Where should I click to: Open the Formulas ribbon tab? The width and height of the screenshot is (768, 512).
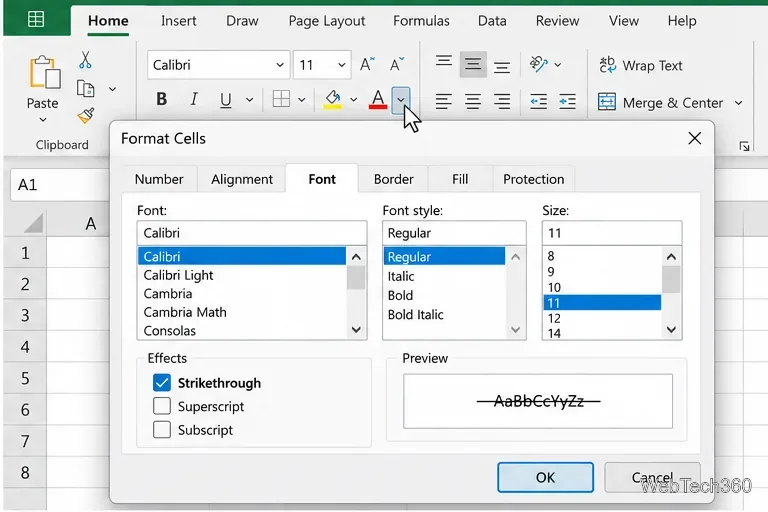pyautogui.click(x=421, y=21)
